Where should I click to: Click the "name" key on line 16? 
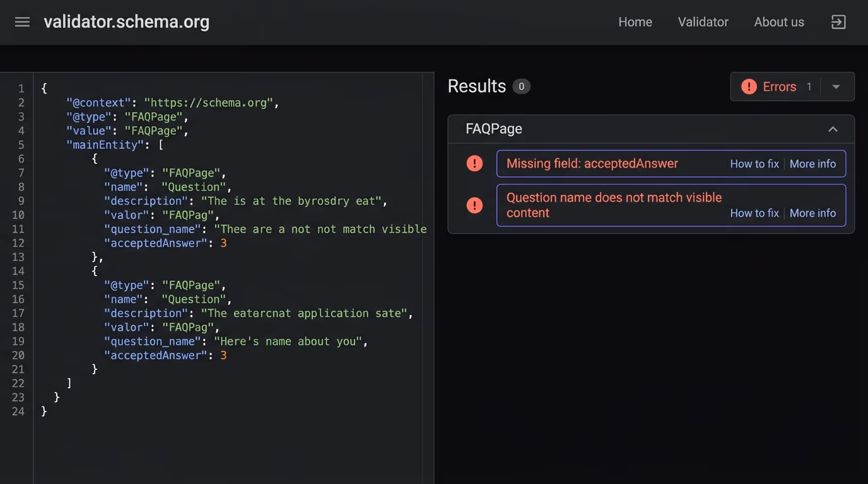[x=124, y=299]
